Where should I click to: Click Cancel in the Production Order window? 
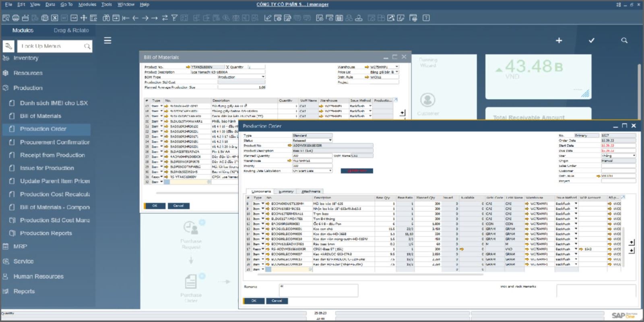277,301
